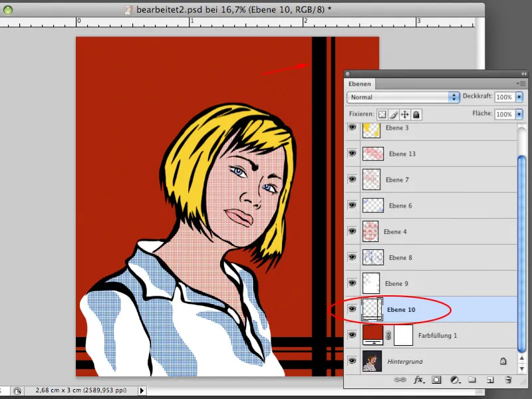Lock image pixels brush icon
This screenshot has height=399, width=532.
point(394,114)
